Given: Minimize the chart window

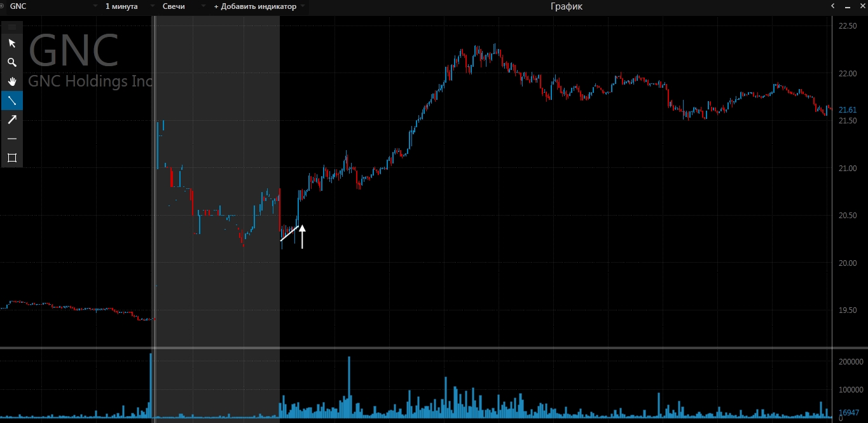Looking at the screenshot, I should click(847, 6).
